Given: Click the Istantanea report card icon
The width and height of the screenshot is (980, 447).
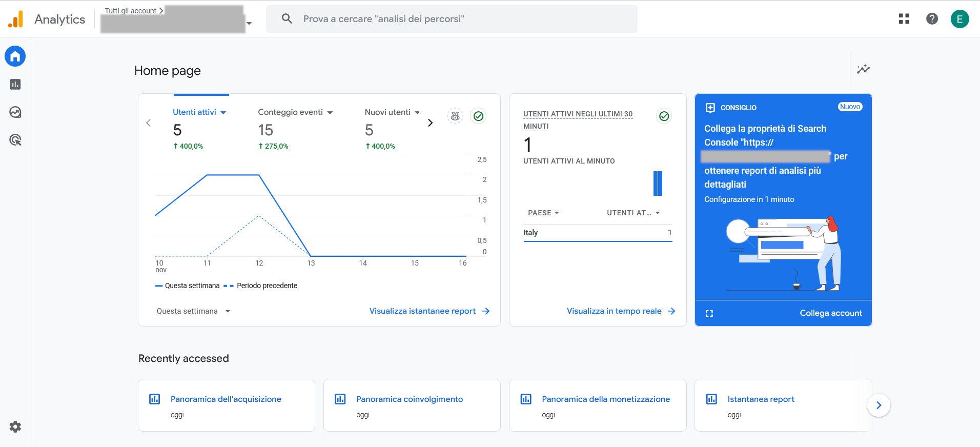Looking at the screenshot, I should 711,399.
